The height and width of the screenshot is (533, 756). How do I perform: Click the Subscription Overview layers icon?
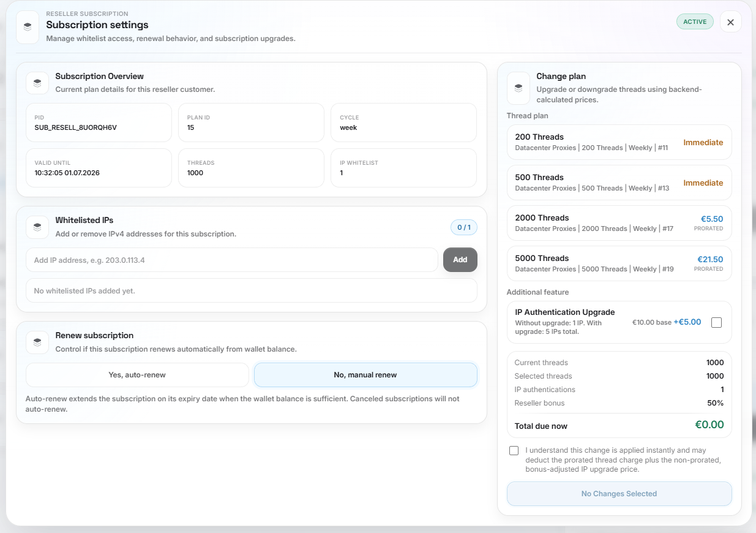(x=37, y=83)
